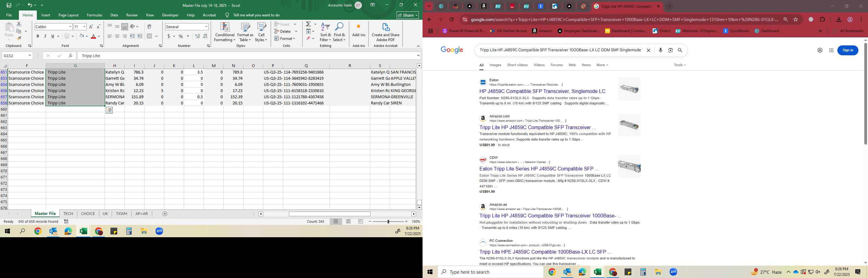Click the Share button in Excel
Image resolution: width=868 pixels, height=278 pixels.
click(x=408, y=15)
